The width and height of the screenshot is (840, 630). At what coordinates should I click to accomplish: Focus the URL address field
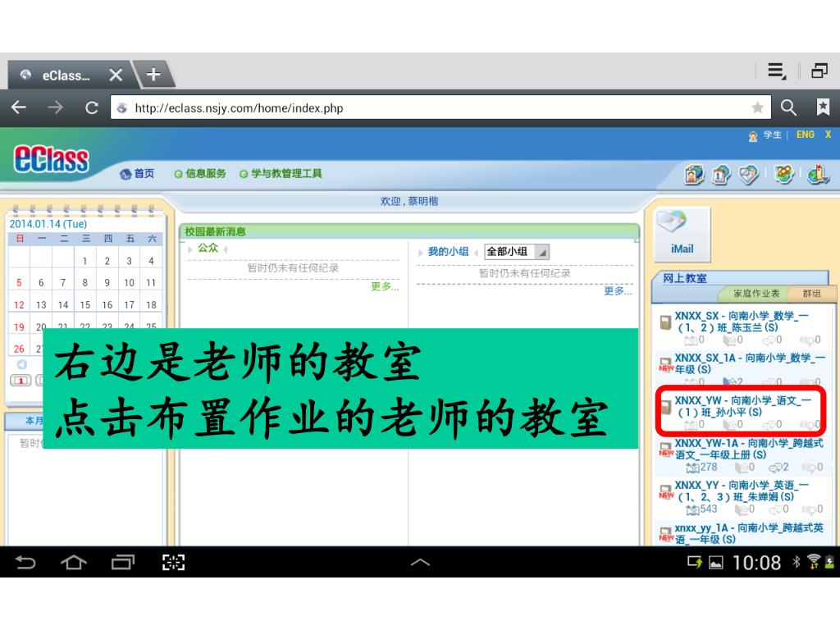441,107
